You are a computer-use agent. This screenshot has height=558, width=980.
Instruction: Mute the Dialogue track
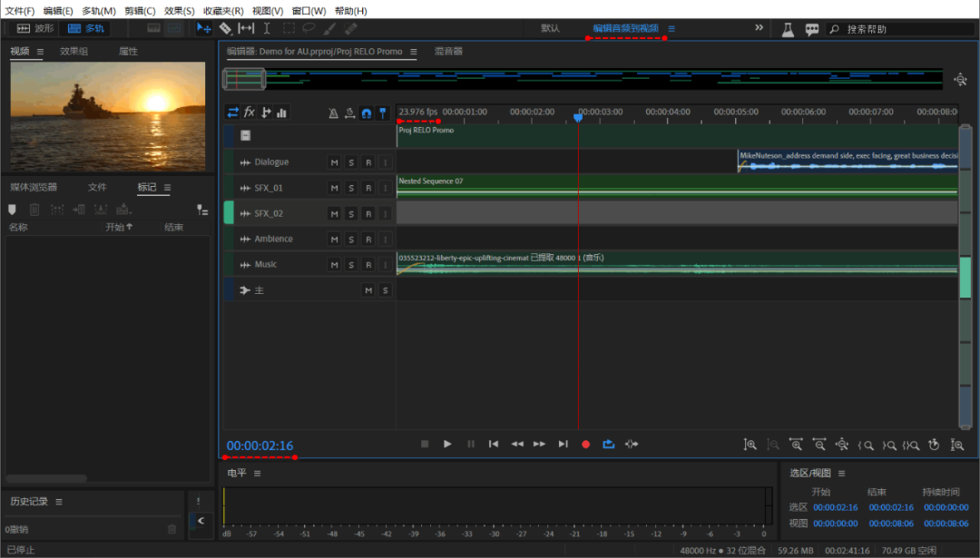334,162
